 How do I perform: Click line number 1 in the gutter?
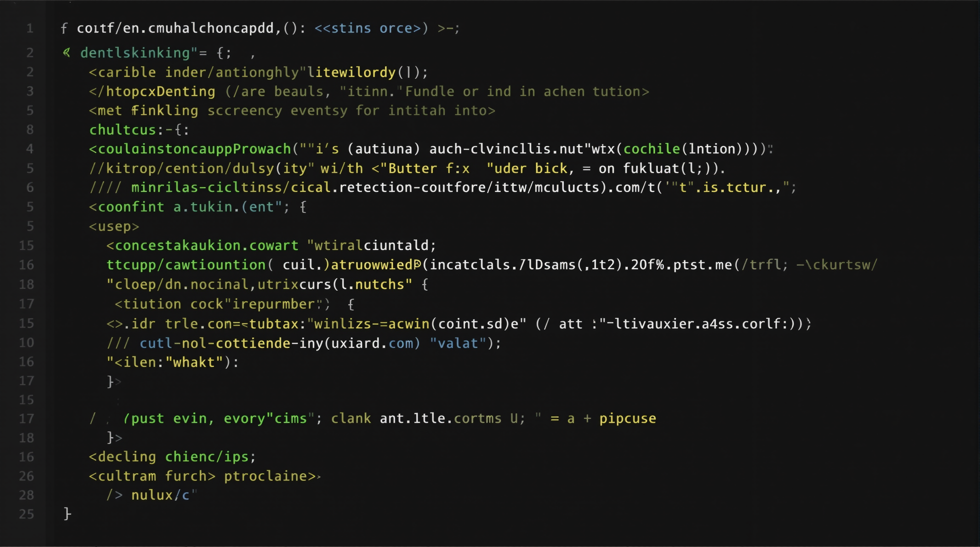(x=30, y=28)
